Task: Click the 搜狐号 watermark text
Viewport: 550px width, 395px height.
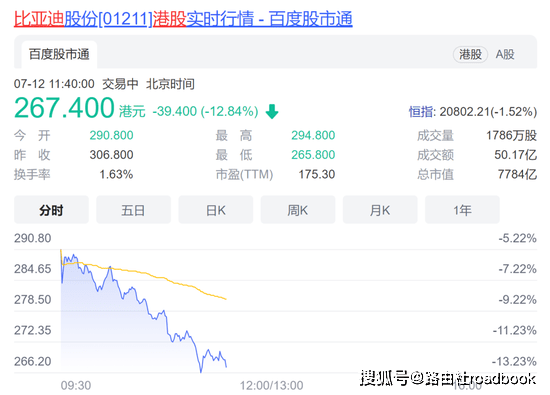Action: pos(384,378)
